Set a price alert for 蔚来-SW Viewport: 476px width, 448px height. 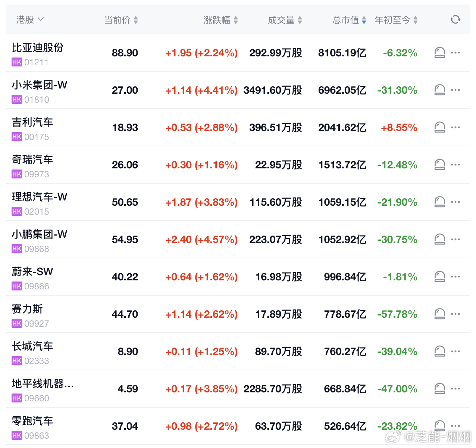pyautogui.click(x=440, y=277)
